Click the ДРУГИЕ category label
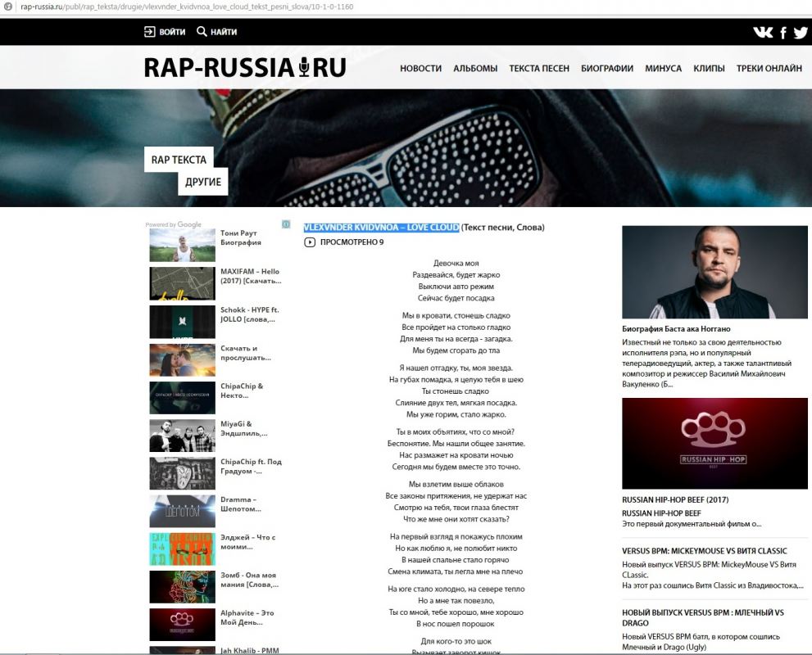 (202, 182)
